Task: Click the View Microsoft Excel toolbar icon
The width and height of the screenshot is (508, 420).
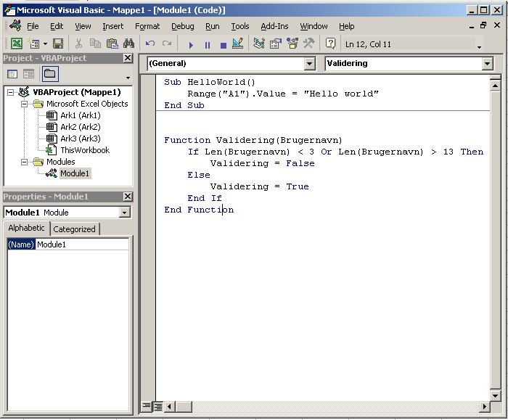Action: 16,44
